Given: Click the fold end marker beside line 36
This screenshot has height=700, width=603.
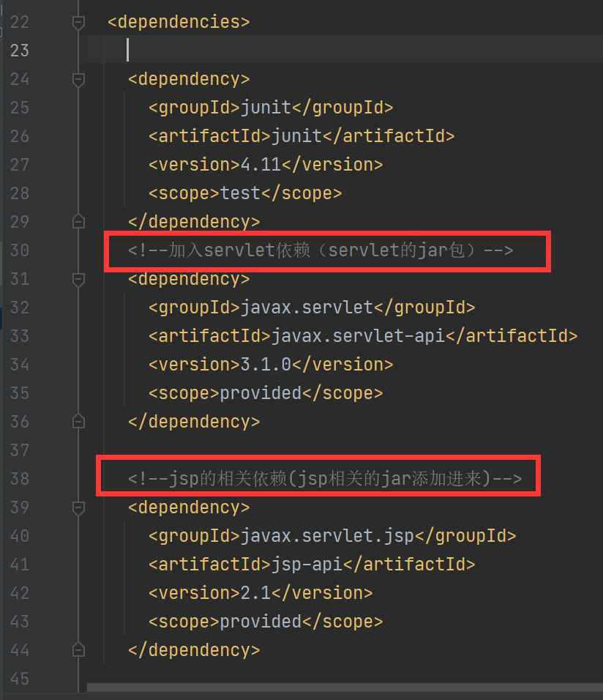Looking at the screenshot, I should tap(78, 421).
